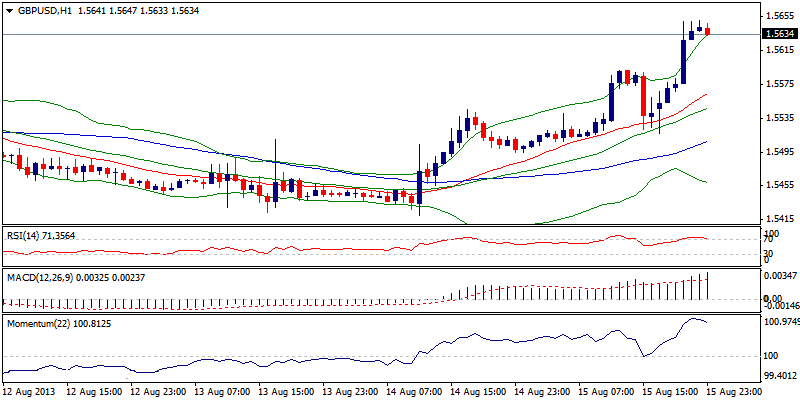Click the GBPUSD,H1 chart title
The width and height of the screenshot is (800, 400).
42,11
